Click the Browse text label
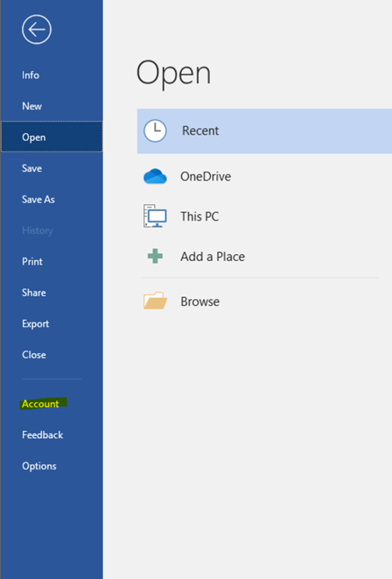 (x=200, y=302)
